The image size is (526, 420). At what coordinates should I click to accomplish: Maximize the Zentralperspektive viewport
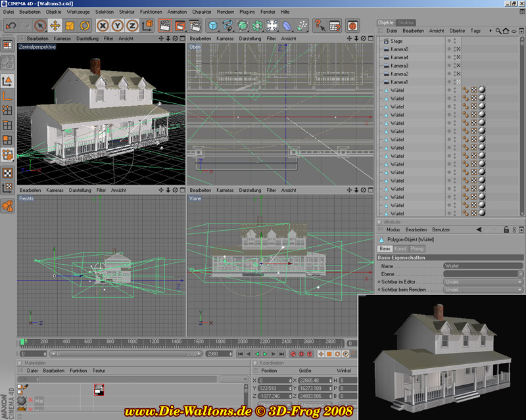182,39
